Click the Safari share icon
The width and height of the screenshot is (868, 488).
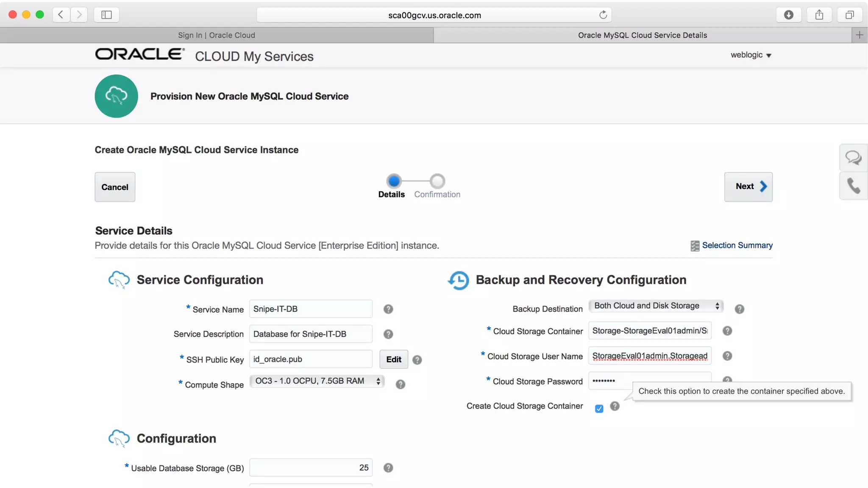click(819, 15)
